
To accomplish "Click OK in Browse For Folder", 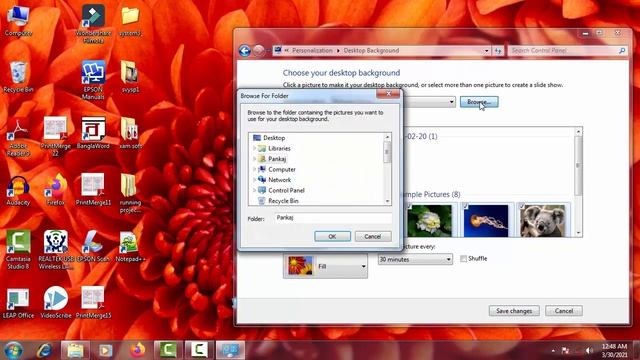I will pos(332,236).
